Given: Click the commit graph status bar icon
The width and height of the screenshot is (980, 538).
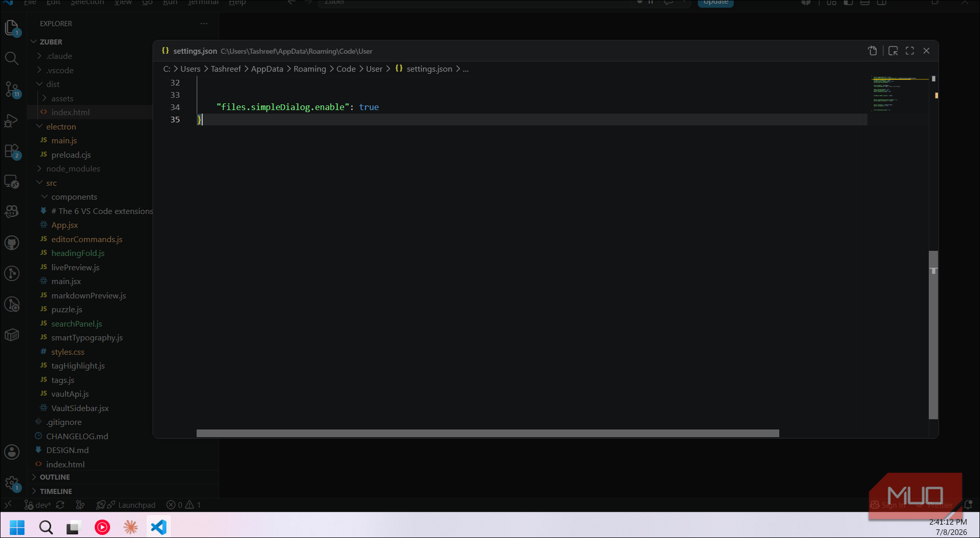Looking at the screenshot, I should click(x=80, y=505).
